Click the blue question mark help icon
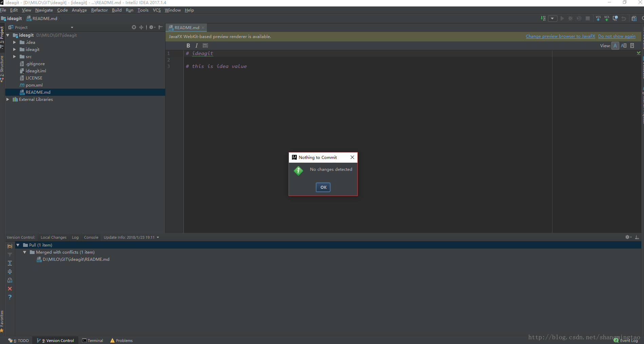The height and width of the screenshot is (344, 644). (x=10, y=297)
